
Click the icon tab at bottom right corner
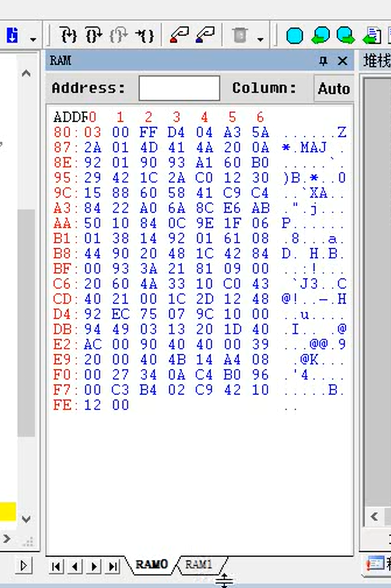377,564
